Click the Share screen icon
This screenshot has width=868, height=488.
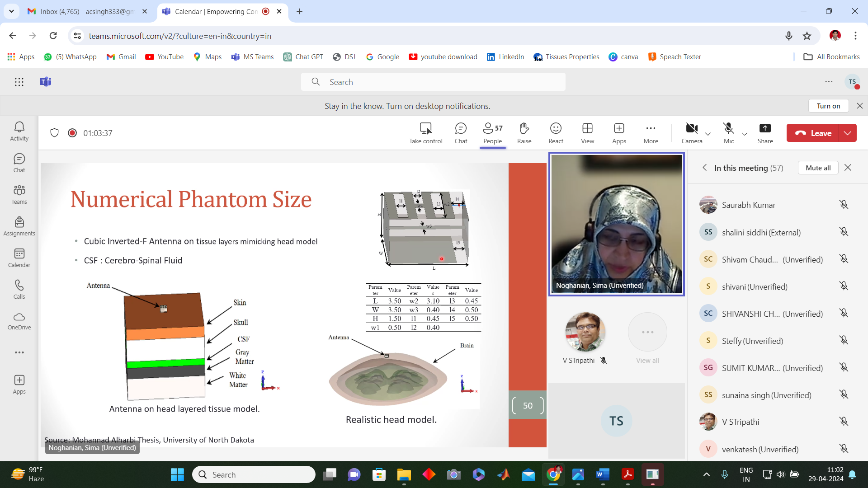(765, 133)
